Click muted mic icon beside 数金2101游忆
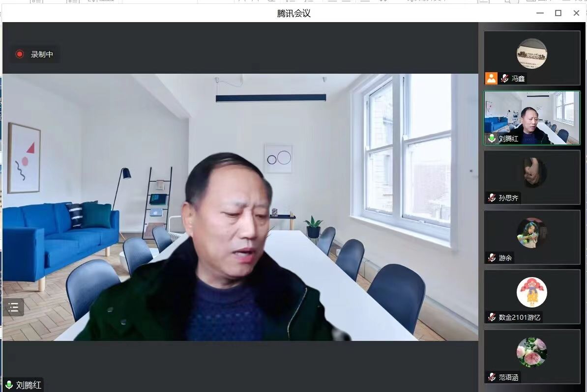This screenshot has height=392, width=587. click(492, 317)
